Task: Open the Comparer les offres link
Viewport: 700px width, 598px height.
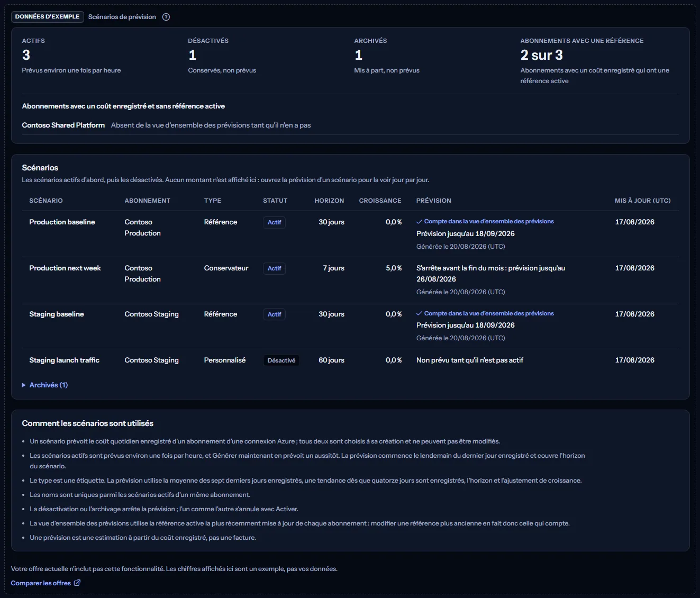Action: tap(46, 583)
